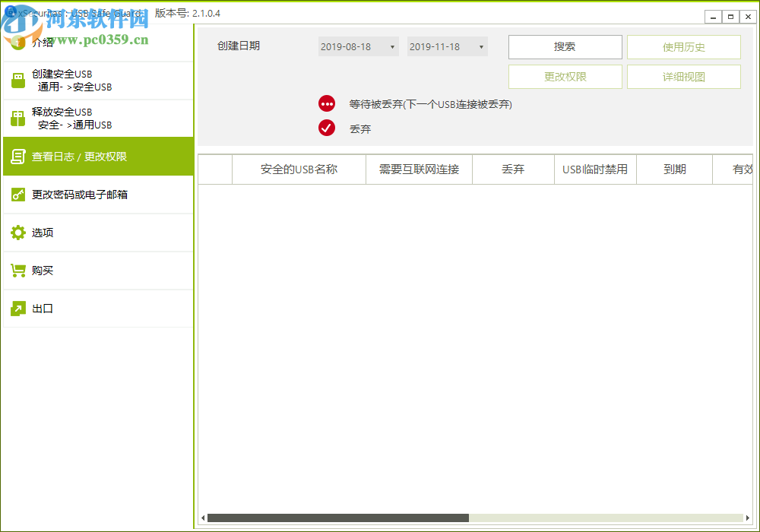Viewport: 760px width, 532px height.
Task: Open 选项 via the gear icon
Action: pyautogui.click(x=17, y=233)
